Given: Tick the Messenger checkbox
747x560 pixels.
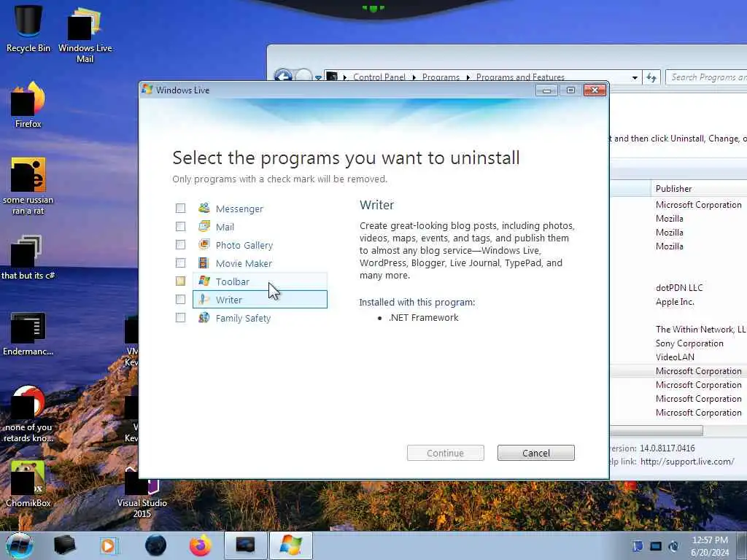Looking at the screenshot, I should coord(181,208).
